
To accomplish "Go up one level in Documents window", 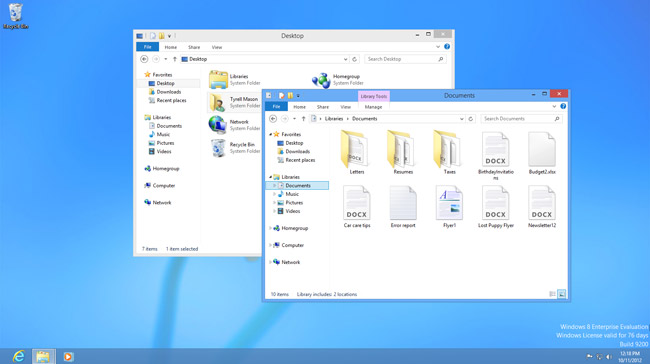I will [303, 119].
